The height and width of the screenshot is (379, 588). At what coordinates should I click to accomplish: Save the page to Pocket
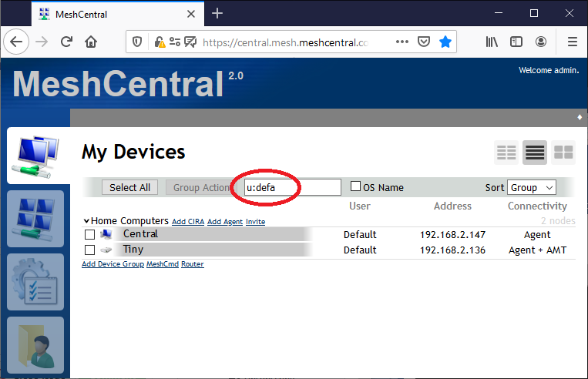(x=424, y=42)
